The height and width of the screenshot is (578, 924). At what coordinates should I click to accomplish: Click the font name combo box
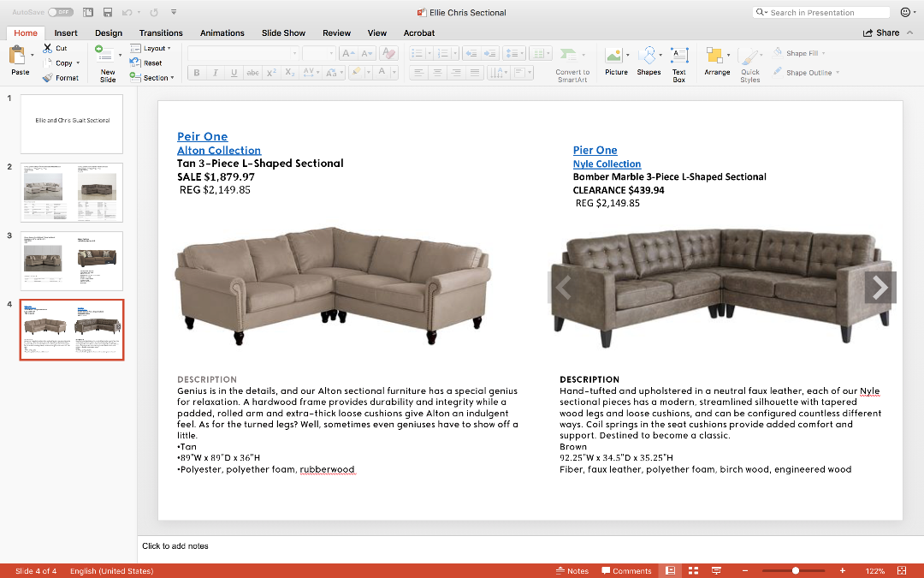243,53
